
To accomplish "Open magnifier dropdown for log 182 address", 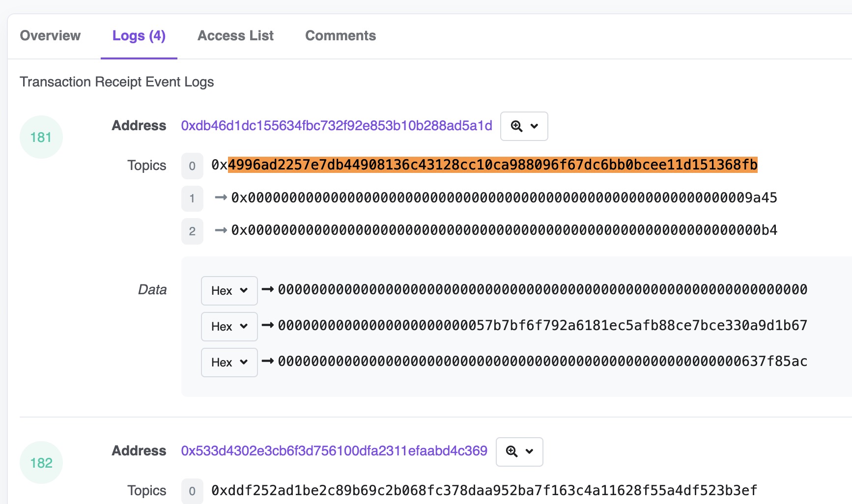I will click(x=519, y=451).
